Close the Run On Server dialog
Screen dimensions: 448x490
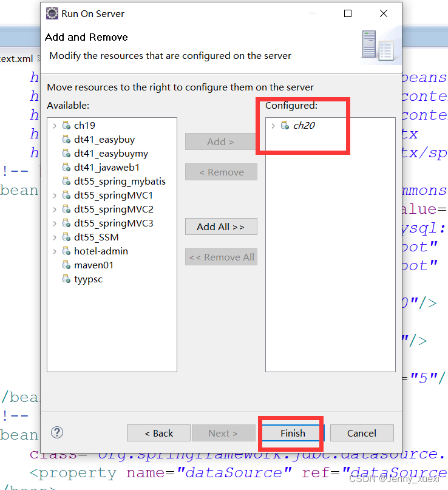click(x=383, y=13)
